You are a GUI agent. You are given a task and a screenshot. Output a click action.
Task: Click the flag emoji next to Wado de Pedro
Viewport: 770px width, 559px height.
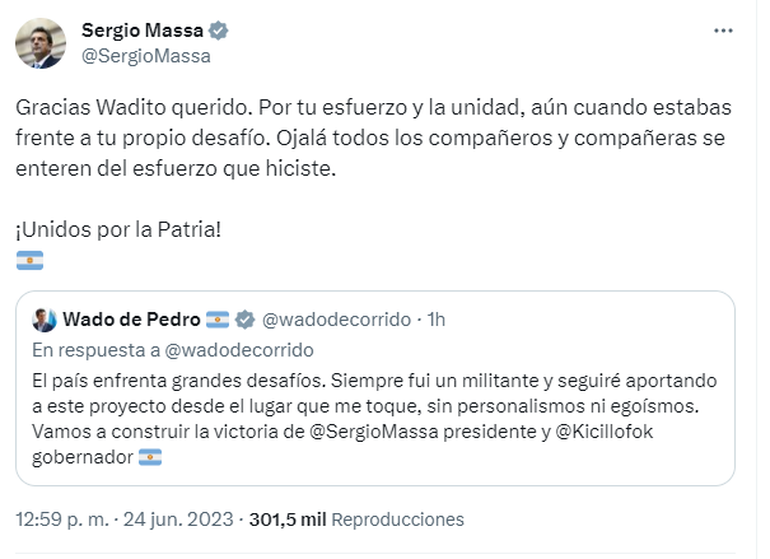click(218, 320)
